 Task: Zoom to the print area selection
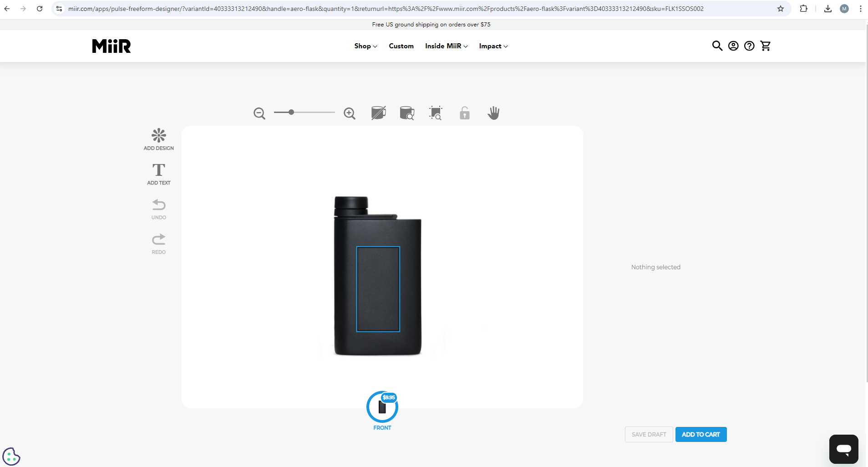pyautogui.click(x=436, y=113)
